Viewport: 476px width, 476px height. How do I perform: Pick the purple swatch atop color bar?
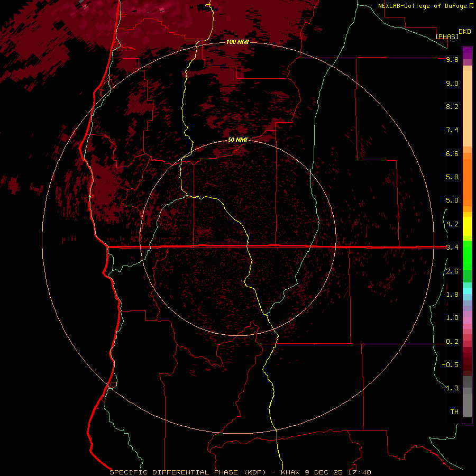[x=467, y=53]
